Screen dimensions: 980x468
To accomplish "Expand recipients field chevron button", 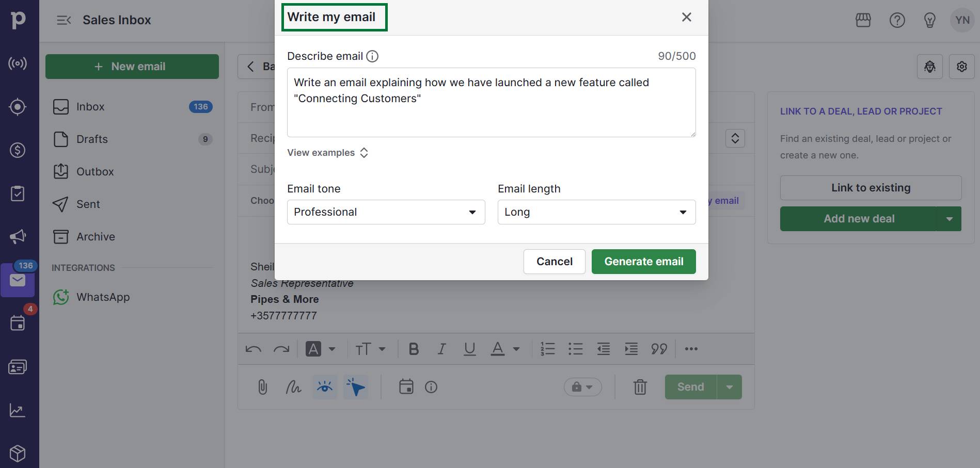I will point(735,138).
